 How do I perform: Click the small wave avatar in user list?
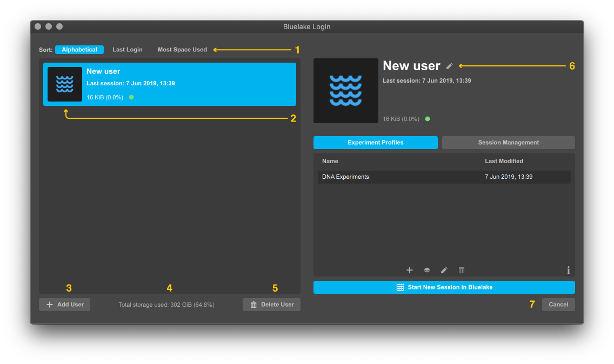coord(65,84)
